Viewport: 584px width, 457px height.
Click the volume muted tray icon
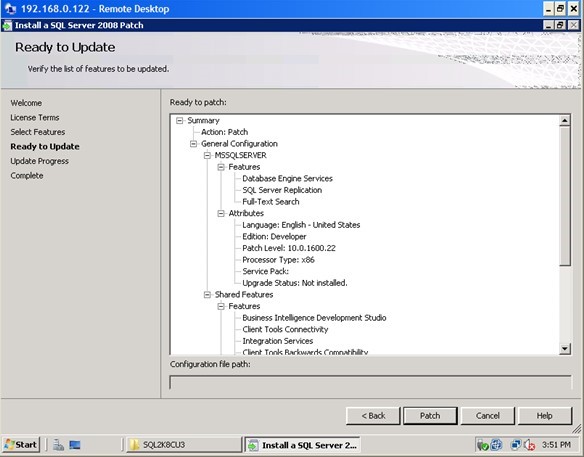(x=530, y=445)
